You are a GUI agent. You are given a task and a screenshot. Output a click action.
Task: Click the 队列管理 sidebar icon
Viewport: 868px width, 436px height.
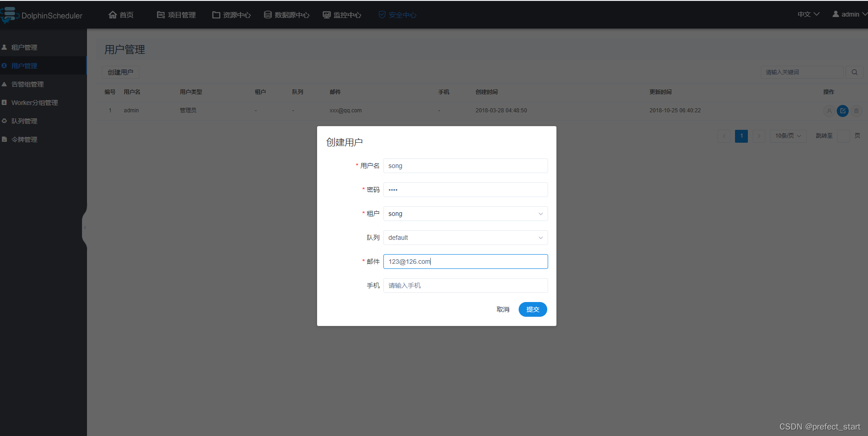(x=4, y=121)
